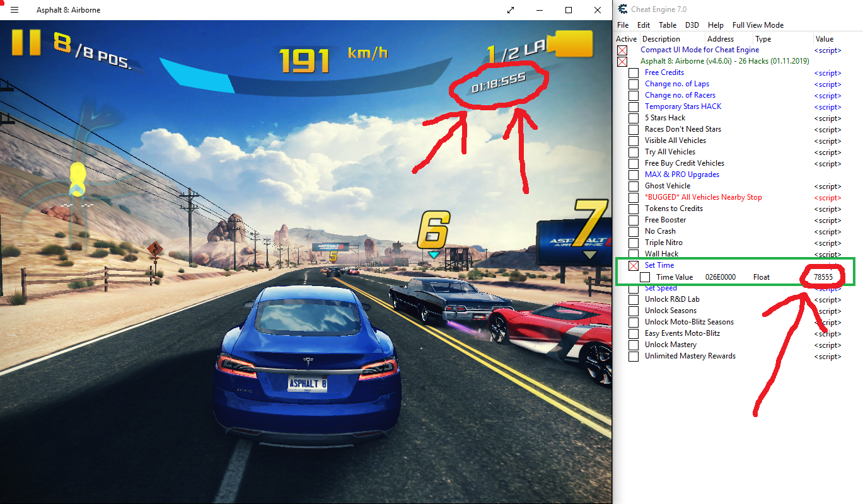Toggle the Asphalt 8 window's full-screen expand icon
This screenshot has height=504, width=863.
[x=511, y=10]
